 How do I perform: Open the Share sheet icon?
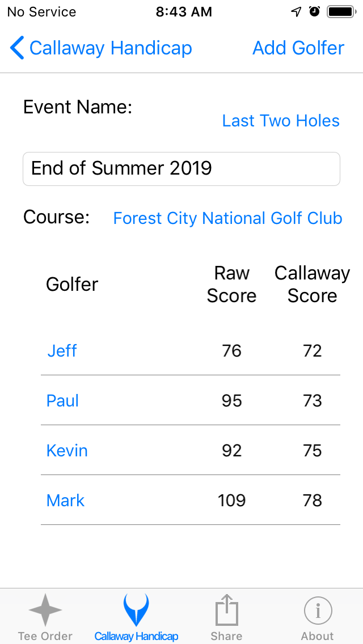click(x=226, y=611)
